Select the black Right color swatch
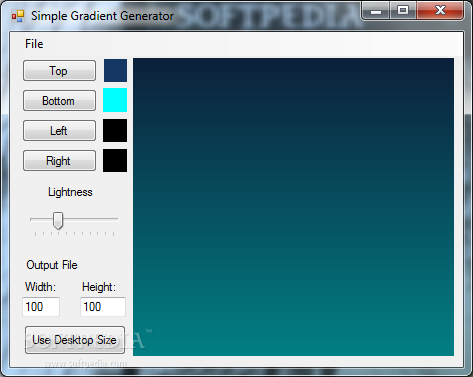This screenshot has width=473, height=377. pos(115,160)
